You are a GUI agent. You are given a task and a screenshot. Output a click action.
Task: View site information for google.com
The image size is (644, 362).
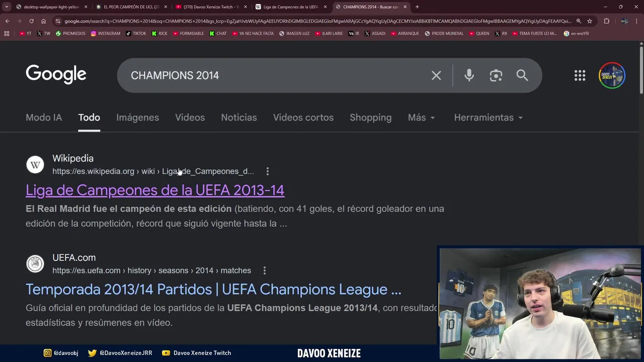(58, 21)
